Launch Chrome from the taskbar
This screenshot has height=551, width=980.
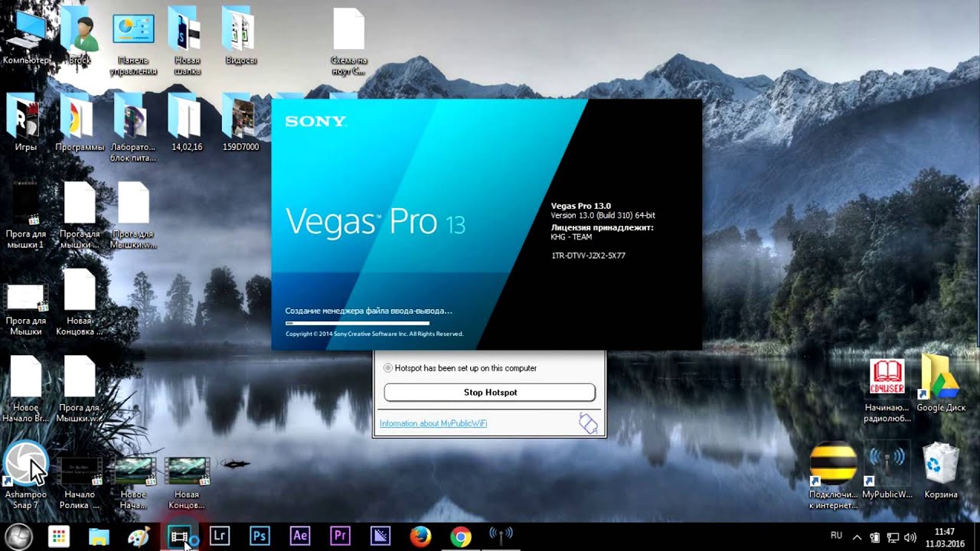pos(460,537)
